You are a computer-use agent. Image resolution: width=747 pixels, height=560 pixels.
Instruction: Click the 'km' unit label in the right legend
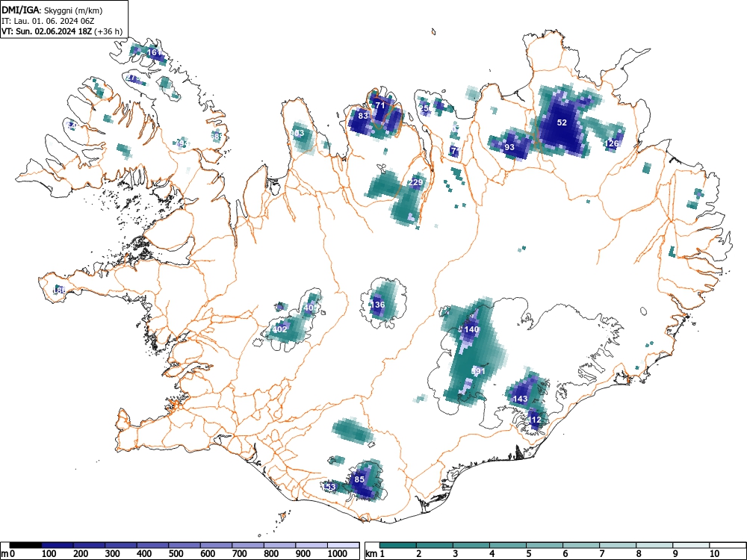pyautogui.click(x=371, y=554)
